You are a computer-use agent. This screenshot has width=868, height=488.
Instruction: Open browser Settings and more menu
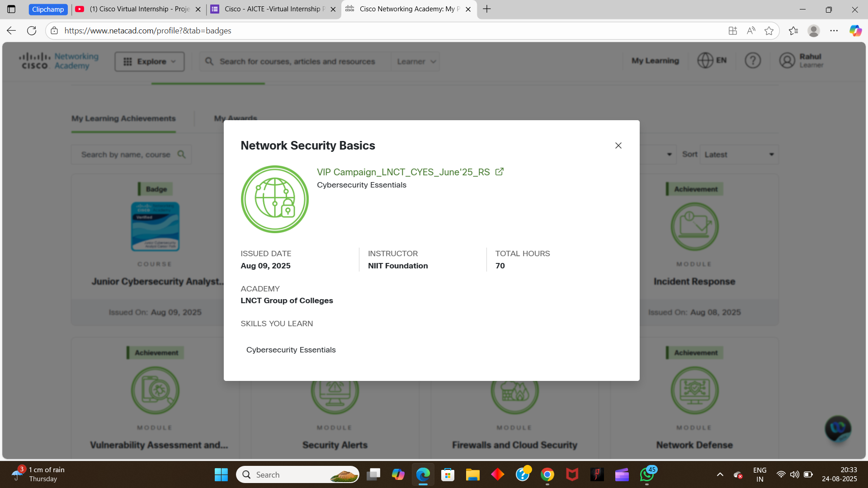pos(834,31)
